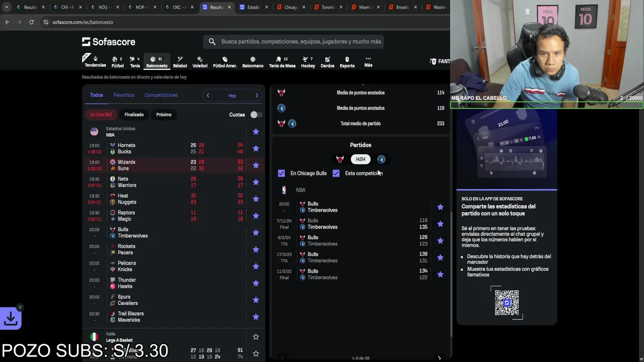Switch to the Favoritos tab
644x362 pixels.
point(124,95)
